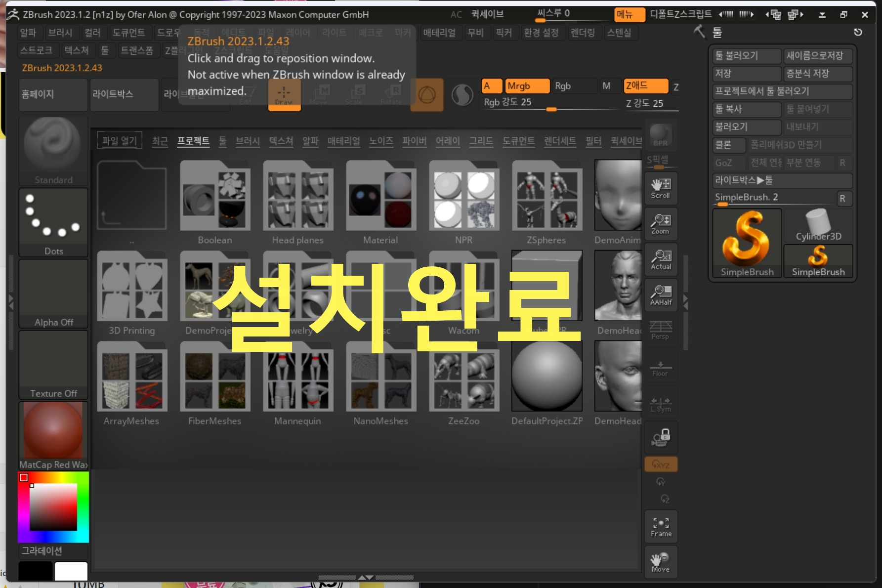Select the black secondary color swatch
This screenshot has width=882, height=588.
tap(36, 571)
